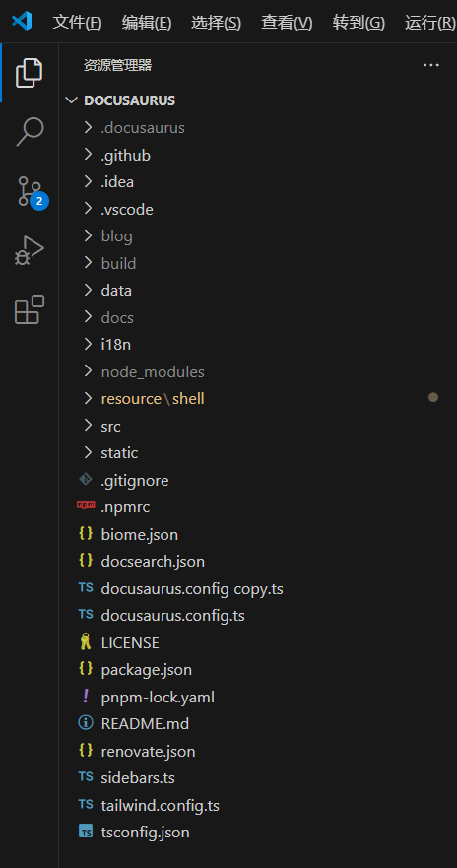This screenshot has height=868, width=457.
Task: Open the Run and Debug view
Action: [30, 251]
